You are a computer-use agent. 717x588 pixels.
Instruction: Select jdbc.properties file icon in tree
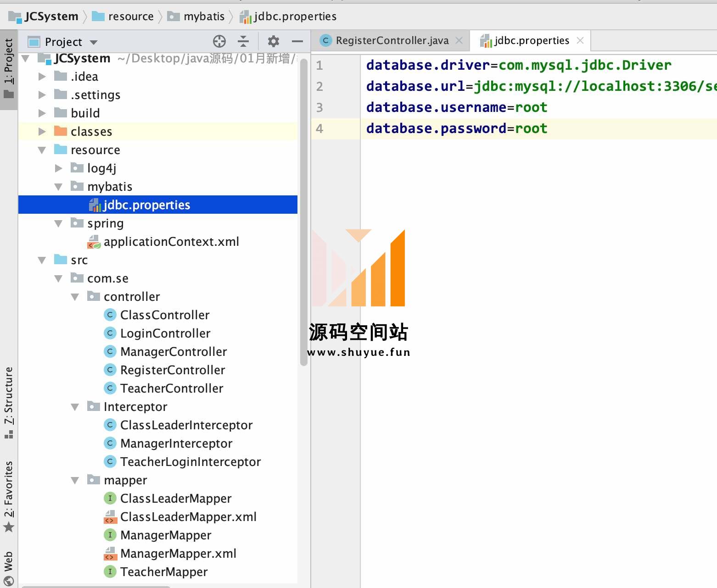(95, 205)
